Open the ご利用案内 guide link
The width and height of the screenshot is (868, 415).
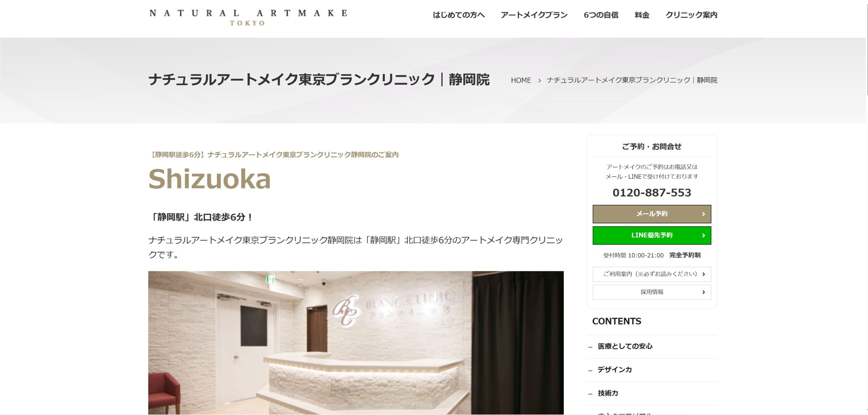coord(652,274)
